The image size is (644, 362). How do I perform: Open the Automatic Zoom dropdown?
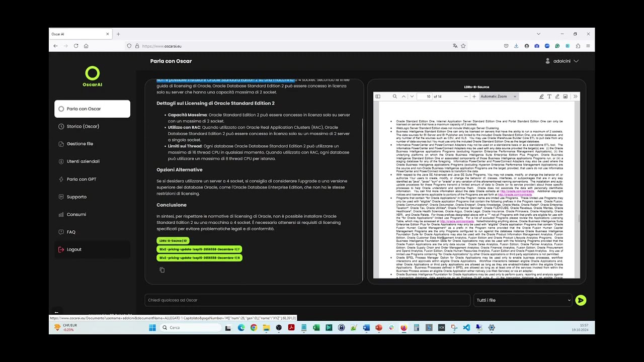coord(498,97)
